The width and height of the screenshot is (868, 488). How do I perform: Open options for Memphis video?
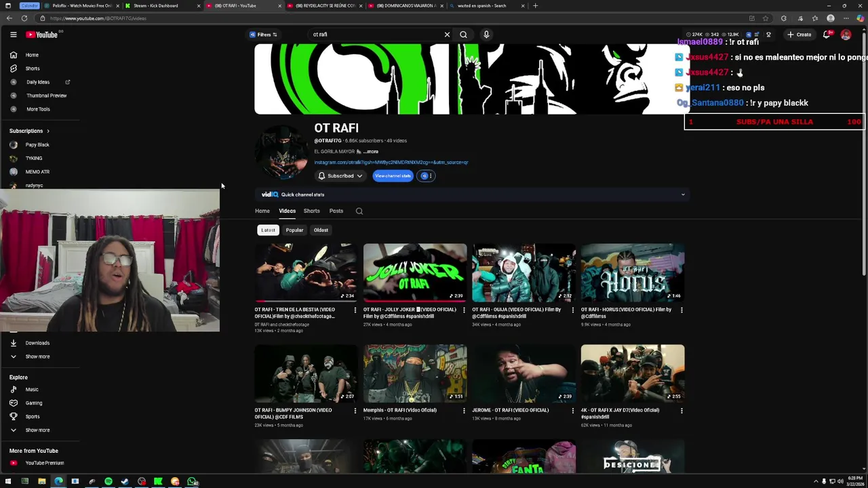(464, 410)
